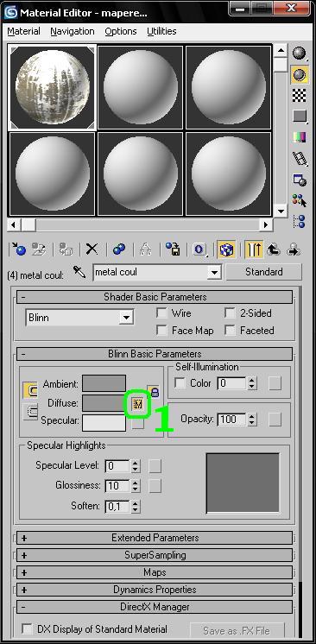Open the Navigation menu

73,31
